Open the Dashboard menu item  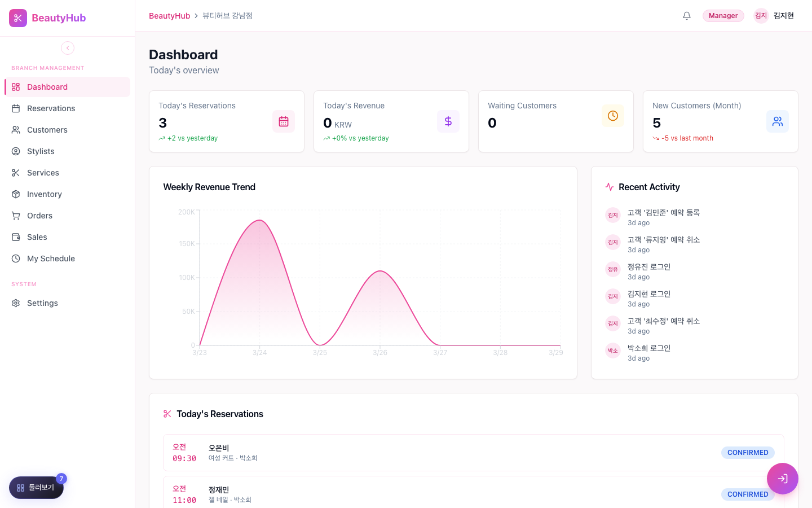(68, 87)
